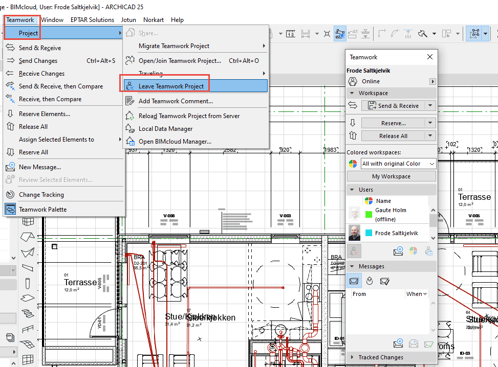This screenshot has height=367, width=498.
Task: Click the Gaute Holm user thumbnail
Action: point(354,214)
